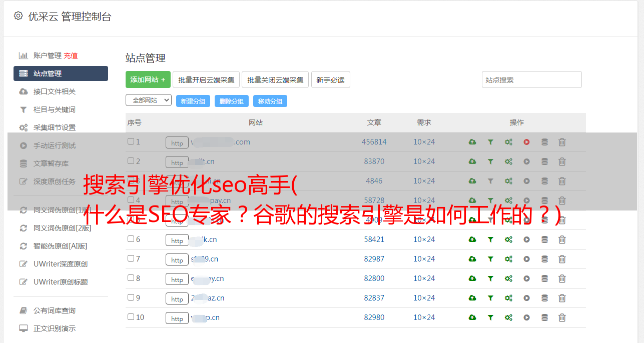Open 接口文件相关 in the sidebar
The height and width of the screenshot is (343, 644).
pos(55,91)
